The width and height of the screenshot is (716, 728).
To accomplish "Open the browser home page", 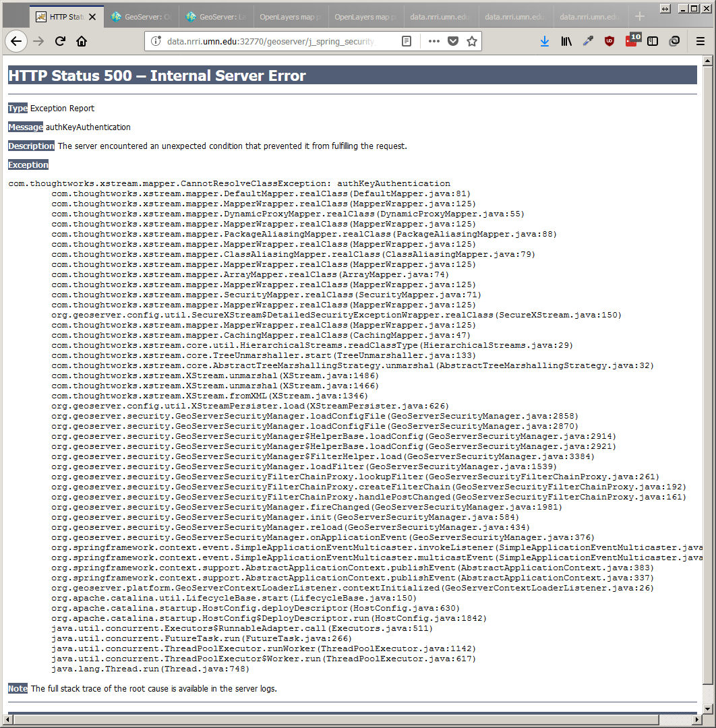I will (x=82, y=41).
